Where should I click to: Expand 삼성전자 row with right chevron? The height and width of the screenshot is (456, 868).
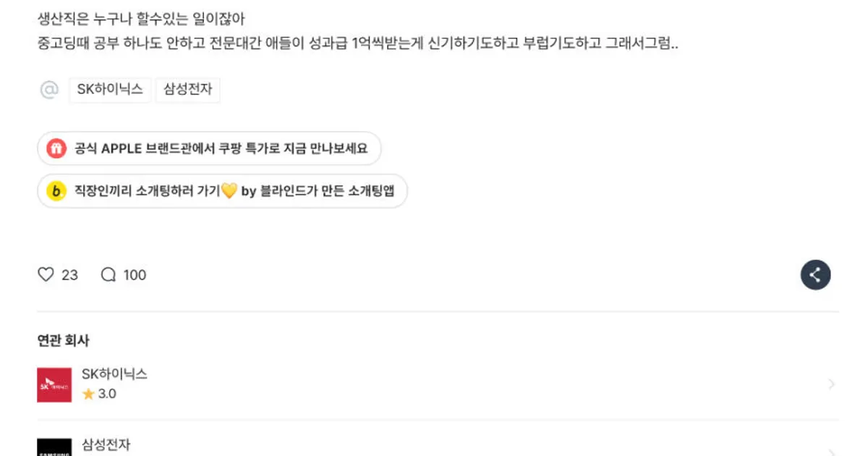[831, 450]
